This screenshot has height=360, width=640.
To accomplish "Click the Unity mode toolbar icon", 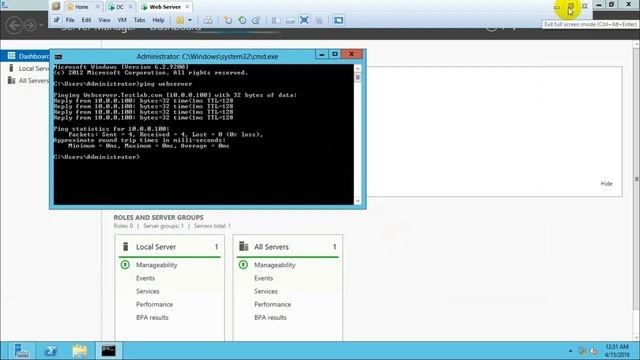I will pyautogui.click(x=319, y=20).
